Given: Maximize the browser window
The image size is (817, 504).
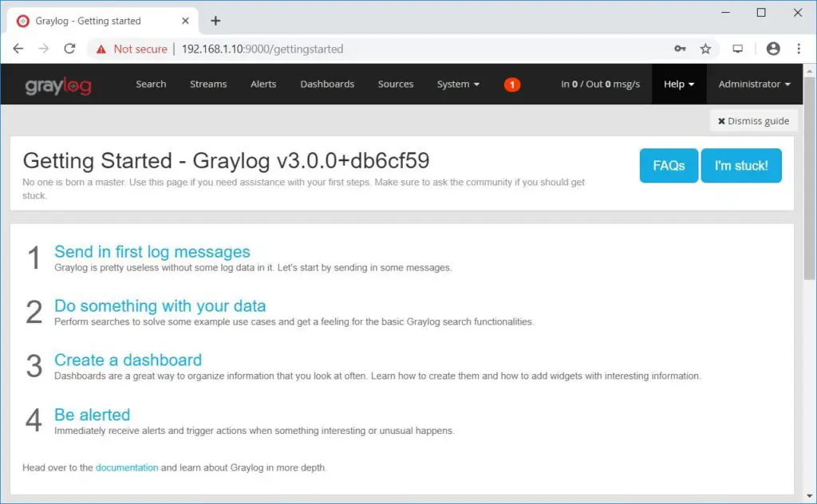Looking at the screenshot, I should pyautogui.click(x=761, y=13).
